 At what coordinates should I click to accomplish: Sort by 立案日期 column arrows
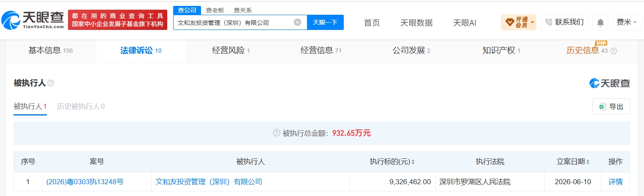(x=587, y=162)
